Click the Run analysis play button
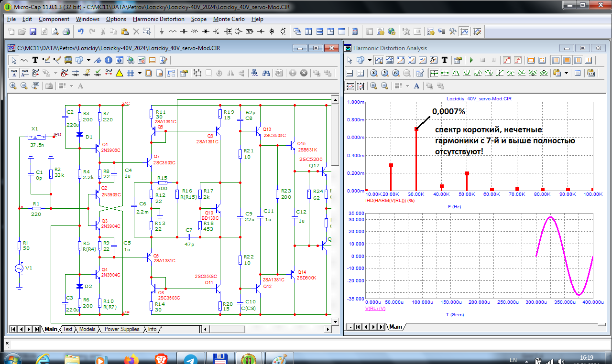Viewport: 612px width, 364px height. click(471, 60)
